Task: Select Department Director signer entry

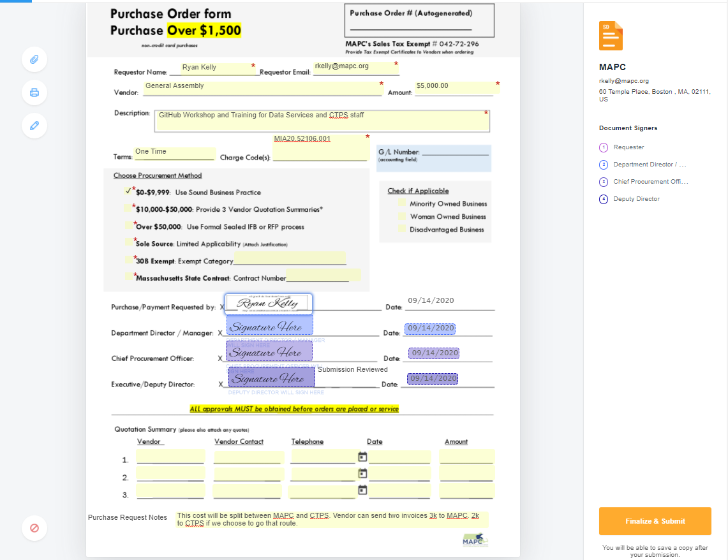Action: (643, 165)
